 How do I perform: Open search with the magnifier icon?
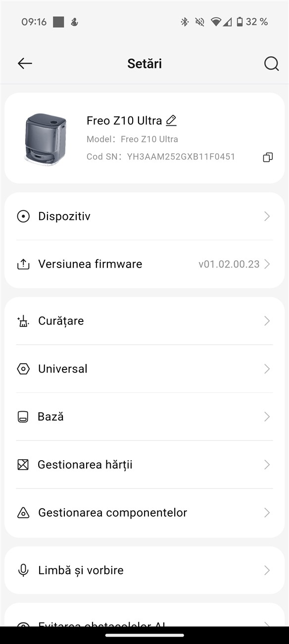271,63
